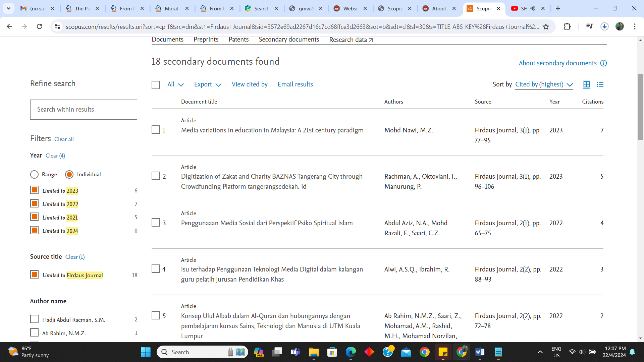Uncheck Limited to 2023 year filter
The height and width of the screenshot is (362, 644).
(34, 190)
